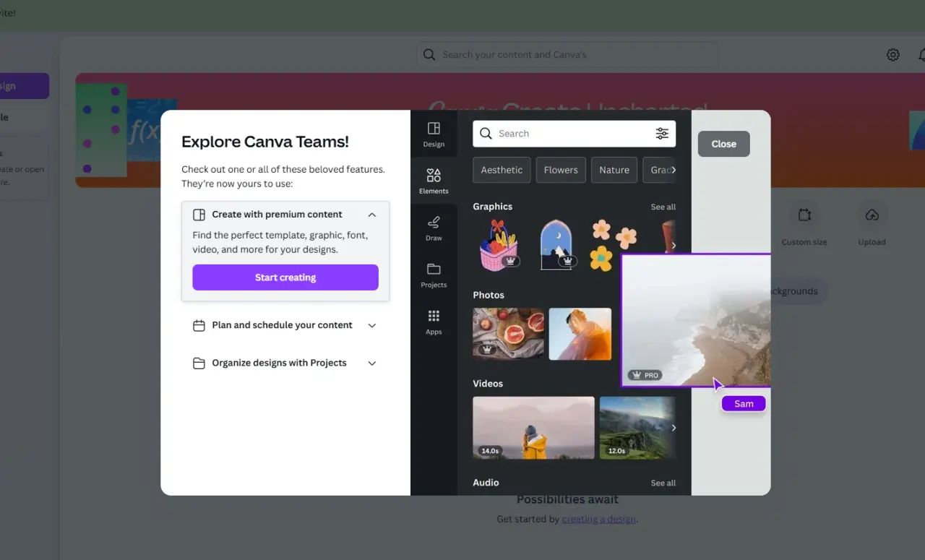Pick the arched window graphic
This screenshot has height=560, width=925.
tap(557, 246)
